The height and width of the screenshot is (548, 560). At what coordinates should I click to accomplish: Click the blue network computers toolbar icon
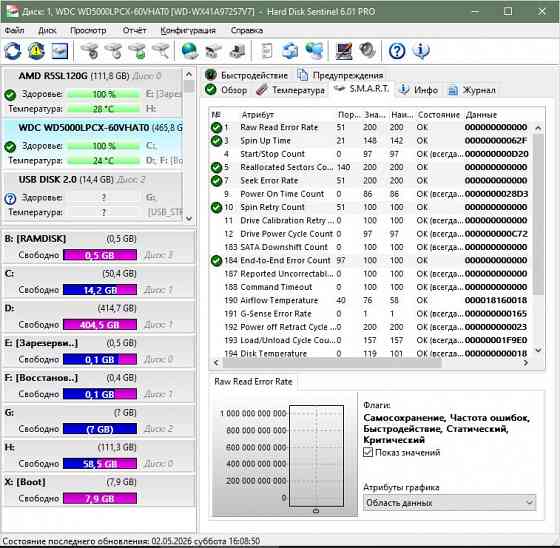pyautogui.click(x=314, y=51)
